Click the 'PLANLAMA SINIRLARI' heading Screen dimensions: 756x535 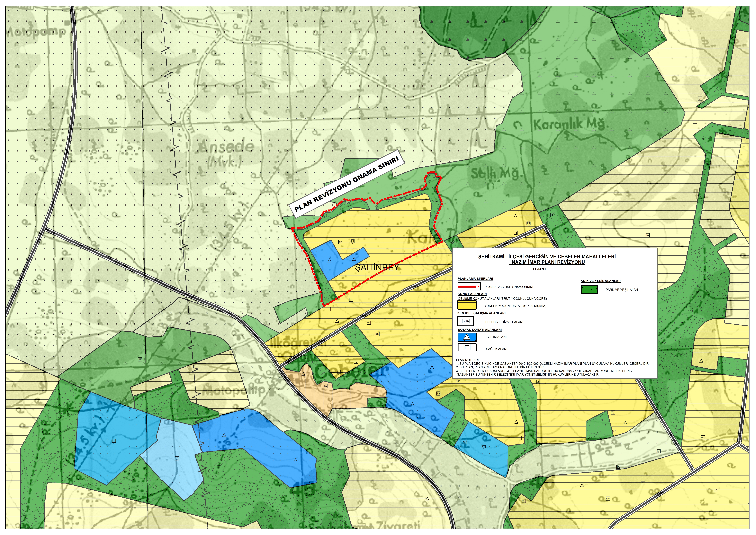click(475, 279)
